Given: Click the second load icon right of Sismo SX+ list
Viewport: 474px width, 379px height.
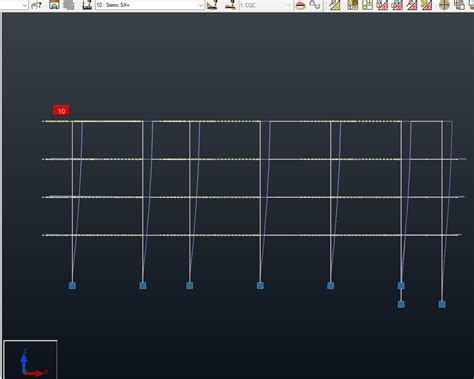Looking at the screenshot, I should pos(230,5).
